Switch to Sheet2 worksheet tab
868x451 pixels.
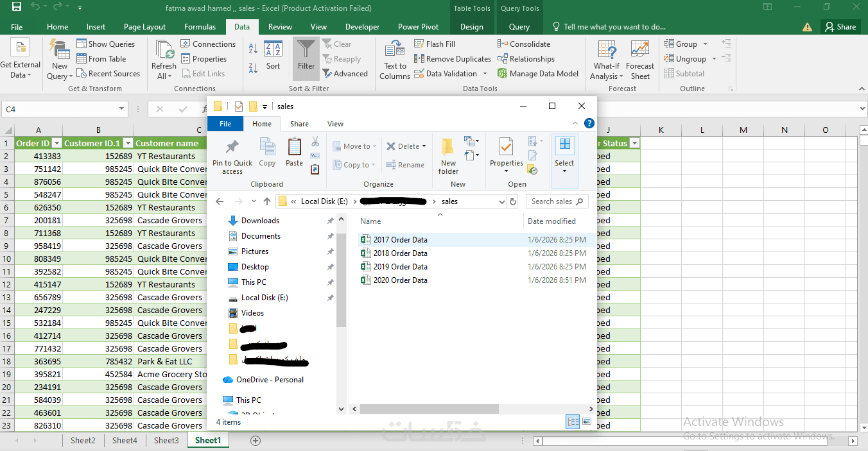[83, 440]
